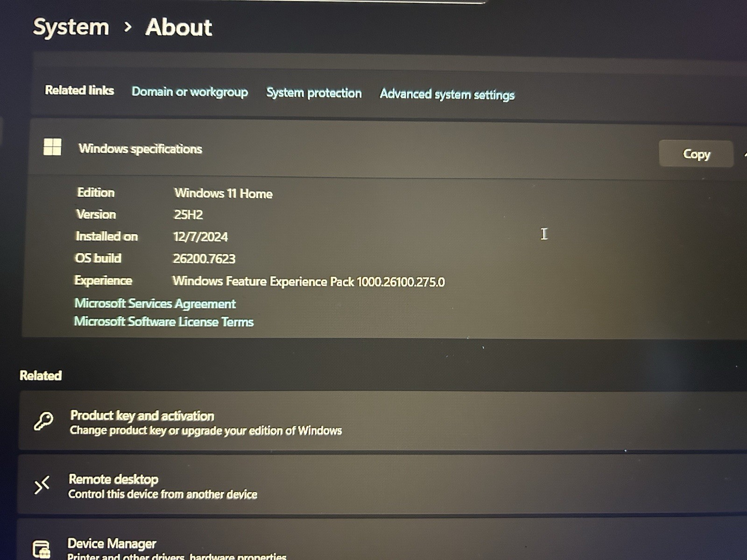Click the Version label
The image size is (747, 560).
tap(96, 214)
